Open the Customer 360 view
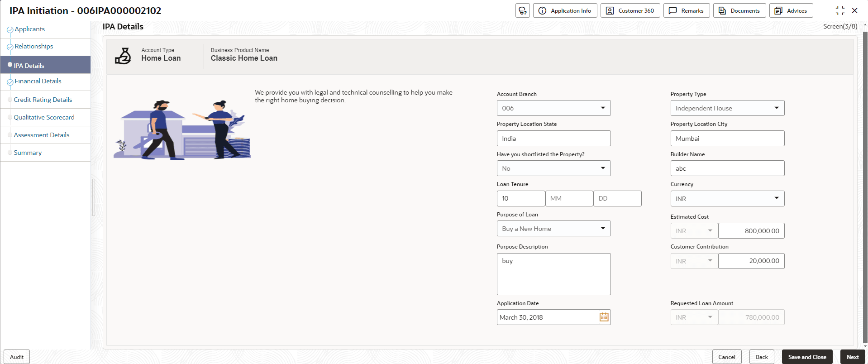Viewport: 868px width, 364px height. click(630, 10)
